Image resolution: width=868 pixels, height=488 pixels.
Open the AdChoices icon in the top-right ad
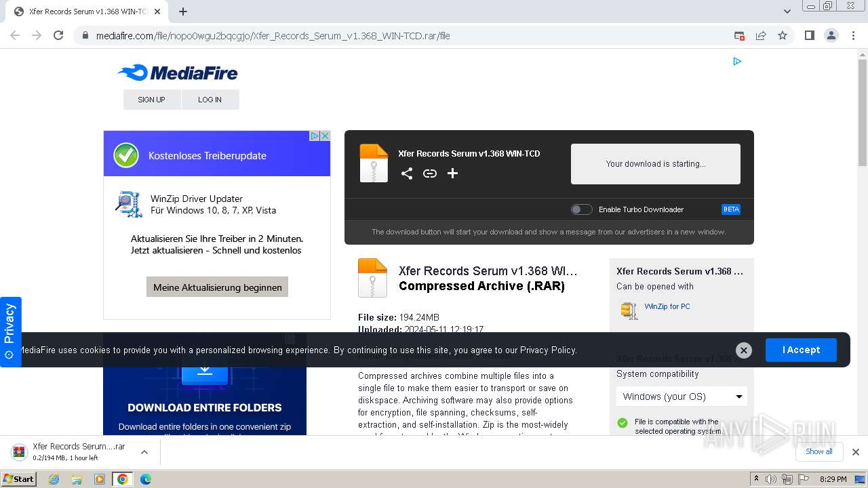(x=737, y=61)
